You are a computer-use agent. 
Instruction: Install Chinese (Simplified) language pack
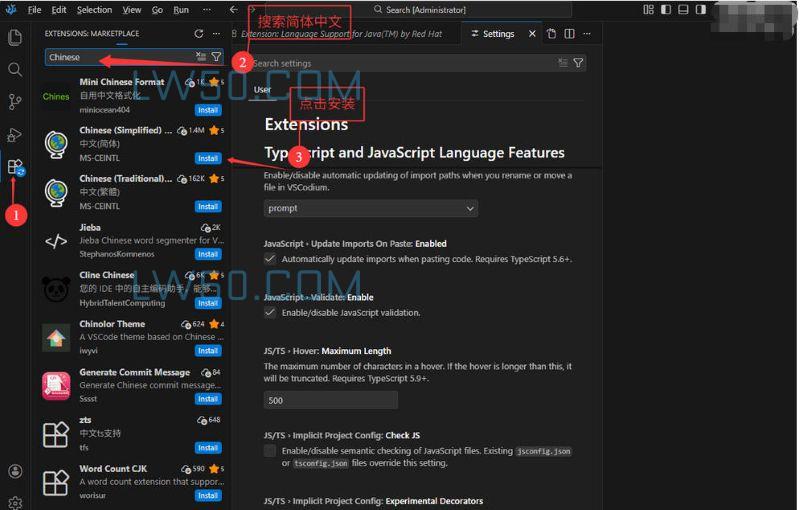click(x=208, y=158)
